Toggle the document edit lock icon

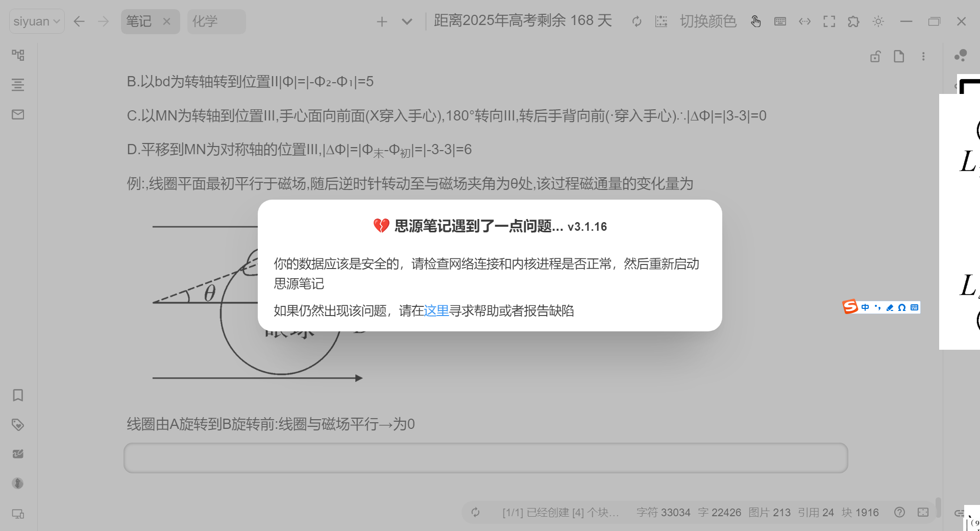(875, 56)
